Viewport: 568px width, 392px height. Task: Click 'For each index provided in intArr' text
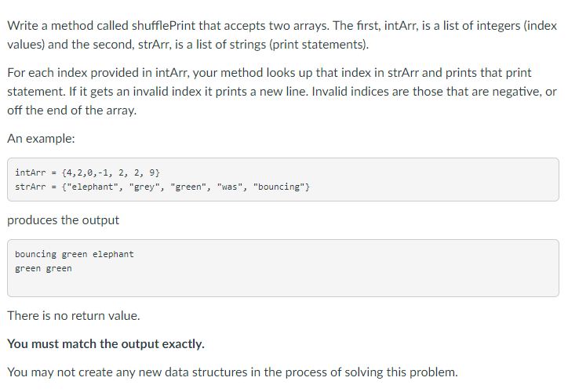[96, 73]
